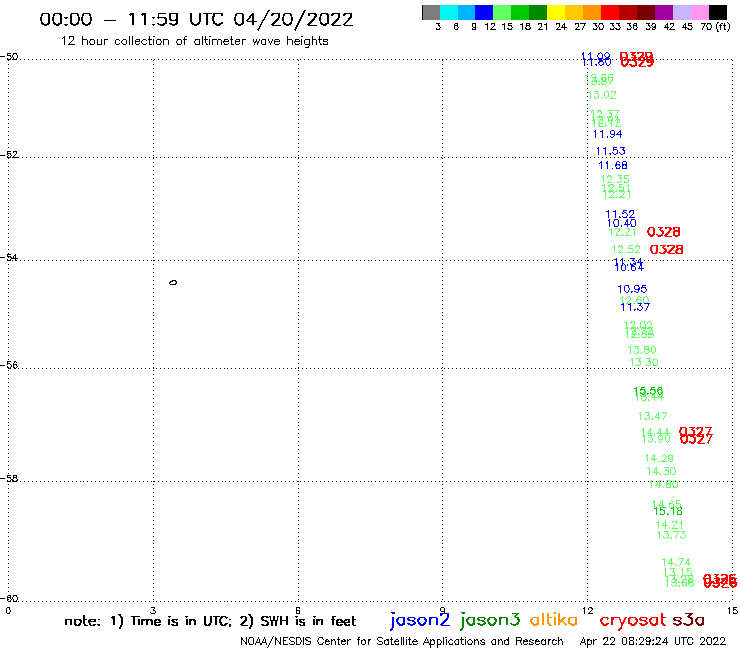The height and width of the screenshot is (650, 740).
Task: Click the wave height value 11.53
Action: 611,151
